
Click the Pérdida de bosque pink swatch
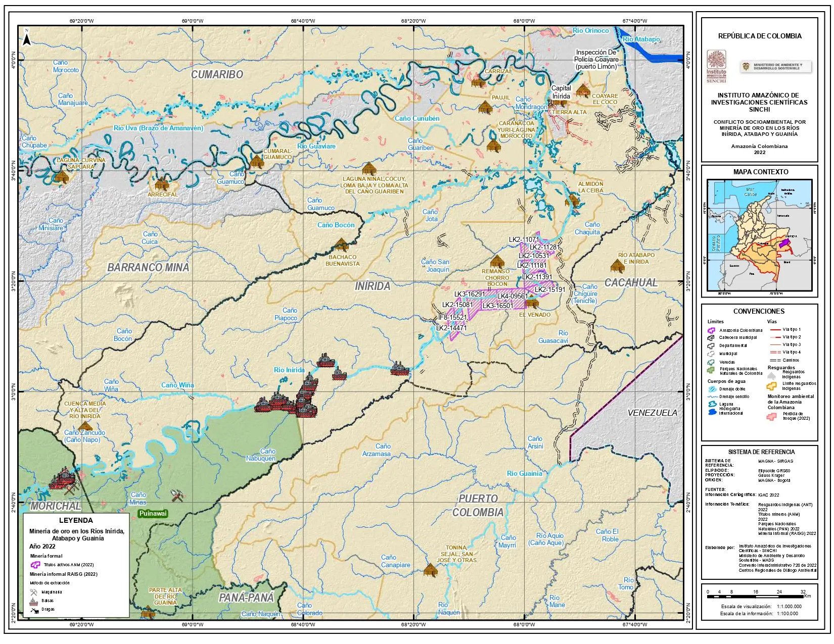pos(771,416)
